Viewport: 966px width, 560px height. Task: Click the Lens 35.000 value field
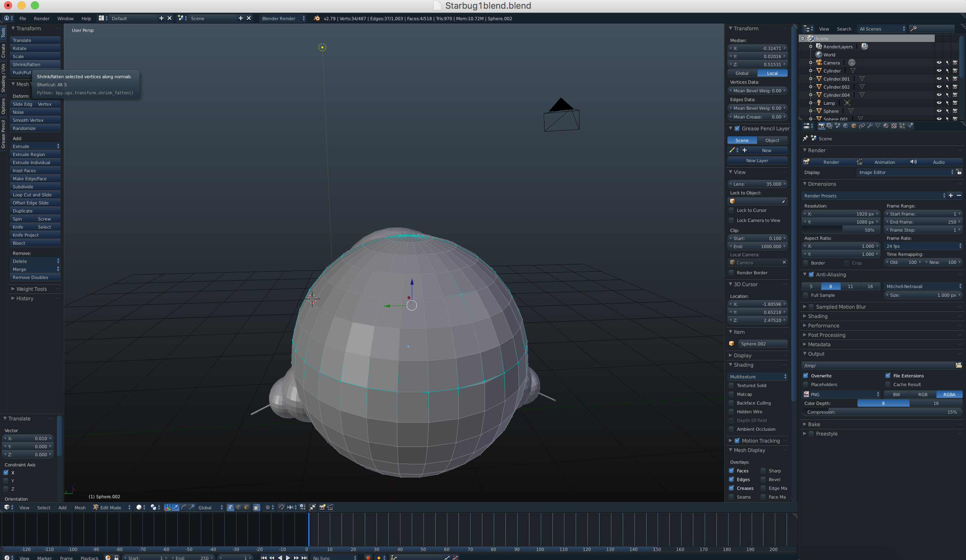(x=757, y=184)
